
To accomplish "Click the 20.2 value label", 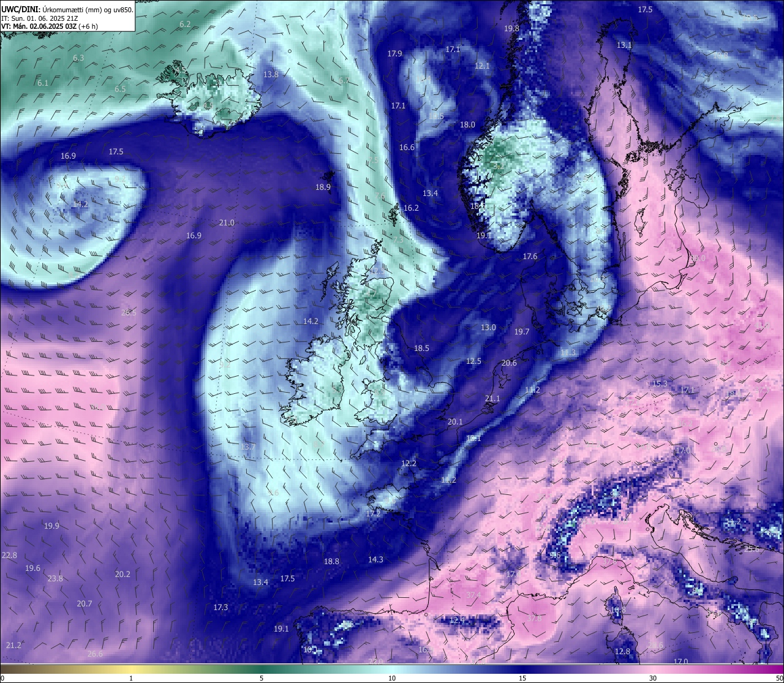I will 123,575.
